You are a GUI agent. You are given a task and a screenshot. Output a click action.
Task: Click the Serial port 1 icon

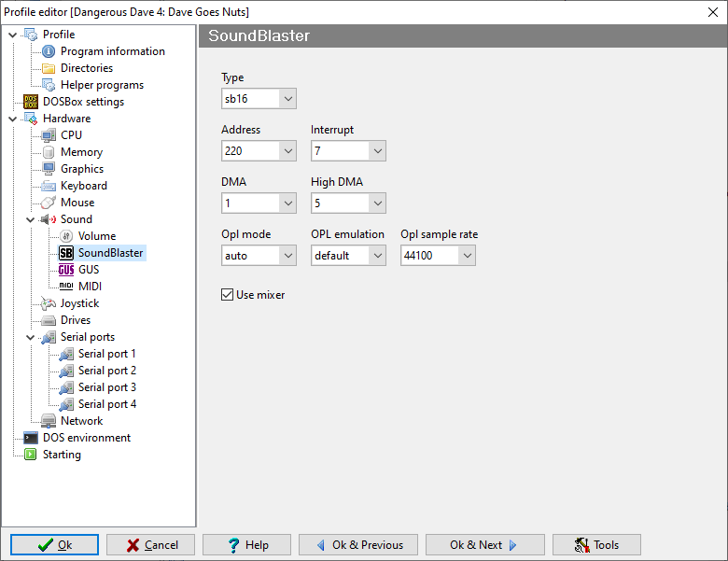pyautogui.click(x=66, y=354)
